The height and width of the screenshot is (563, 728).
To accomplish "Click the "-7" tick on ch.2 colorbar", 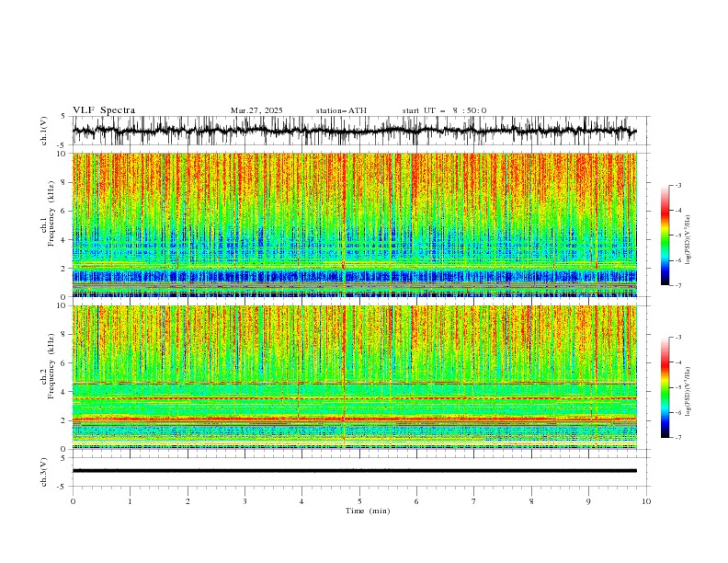I will 678,438.
